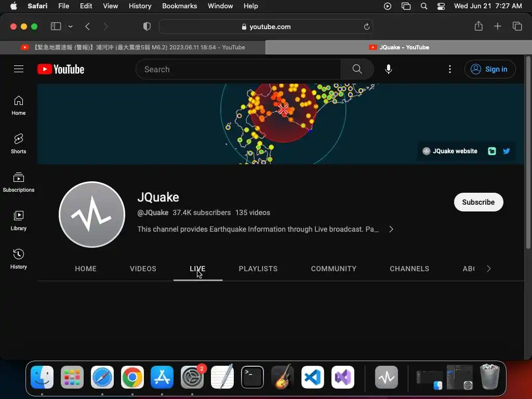This screenshot has height=399, width=532.
Task: Switch to channel HOME tab
Action: click(x=86, y=269)
